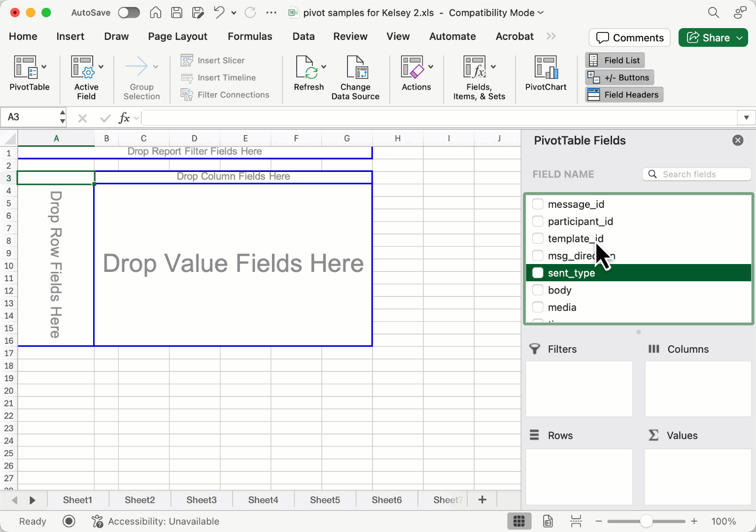756x532 pixels.
Task: Switch to Page Layout view in status bar
Action: [x=548, y=521]
